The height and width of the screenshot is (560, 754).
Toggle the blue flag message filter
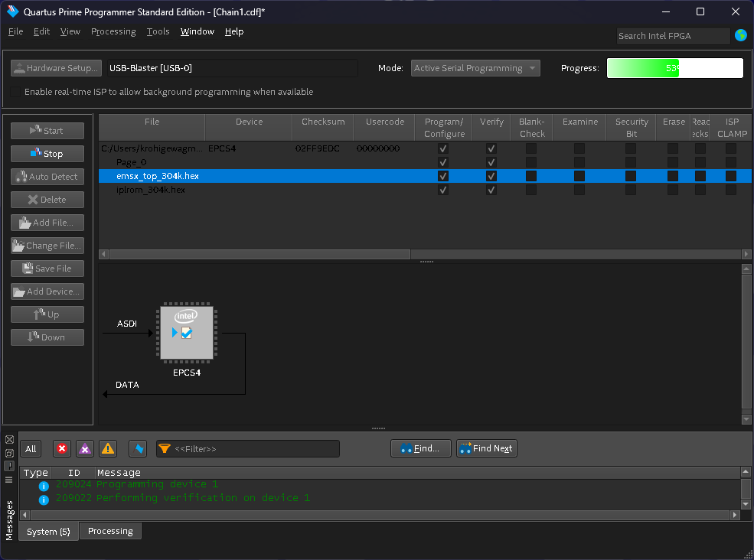(139, 449)
